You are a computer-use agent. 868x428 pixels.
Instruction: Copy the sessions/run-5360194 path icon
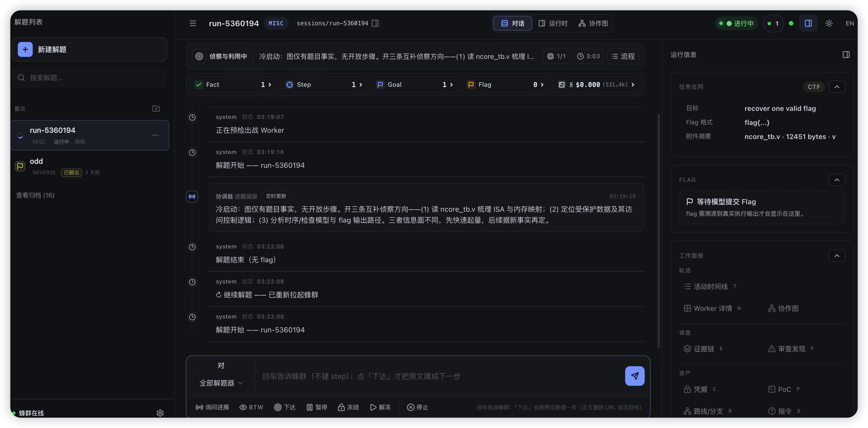click(x=375, y=23)
